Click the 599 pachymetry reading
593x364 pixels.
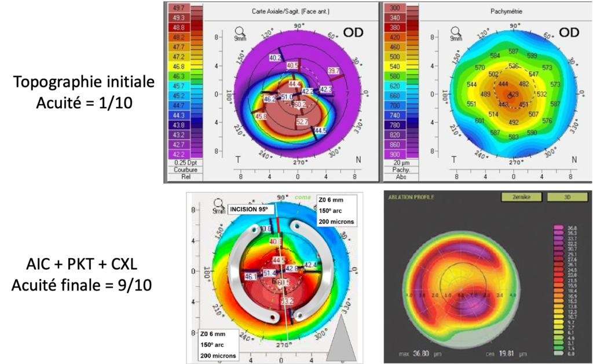click(x=532, y=56)
